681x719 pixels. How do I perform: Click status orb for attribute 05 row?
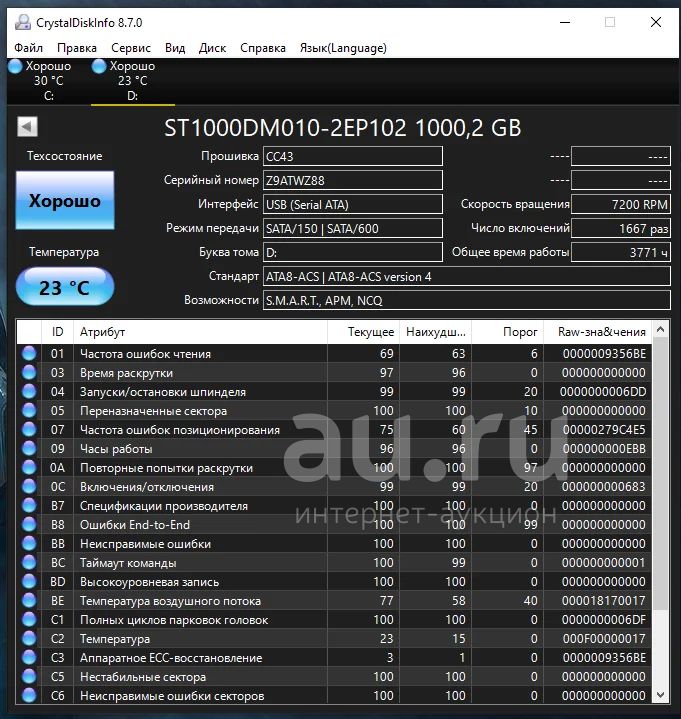(29, 410)
